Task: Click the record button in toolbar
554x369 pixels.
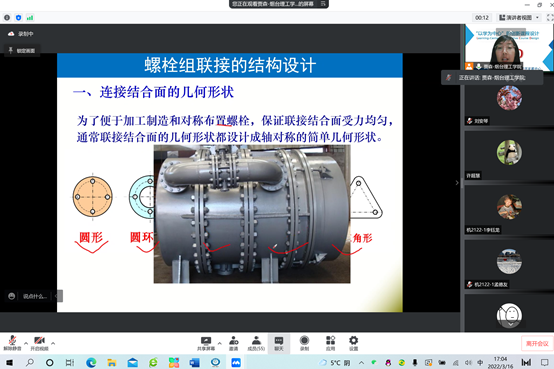Action: [304, 343]
